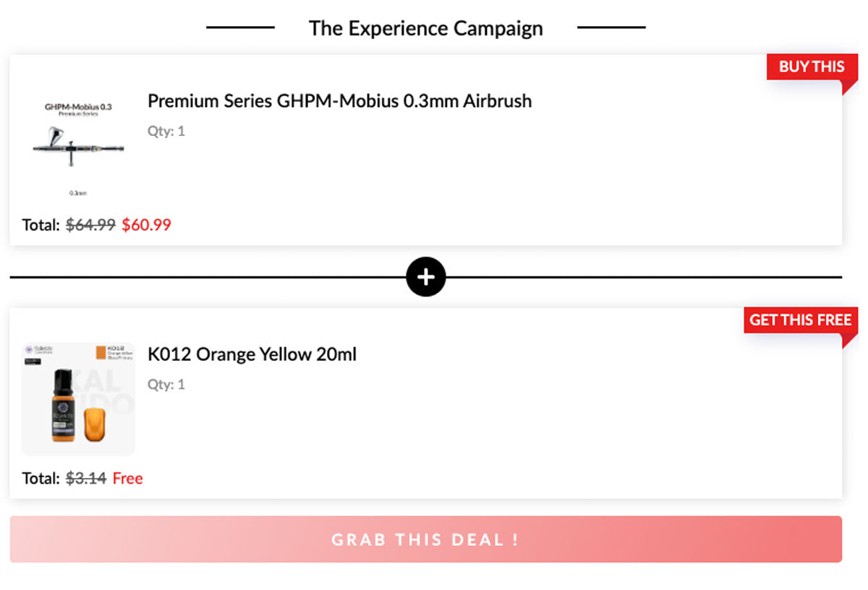Click the small orange color square swatch
Image resolution: width=868 pixels, height=590 pixels.
pos(101,352)
